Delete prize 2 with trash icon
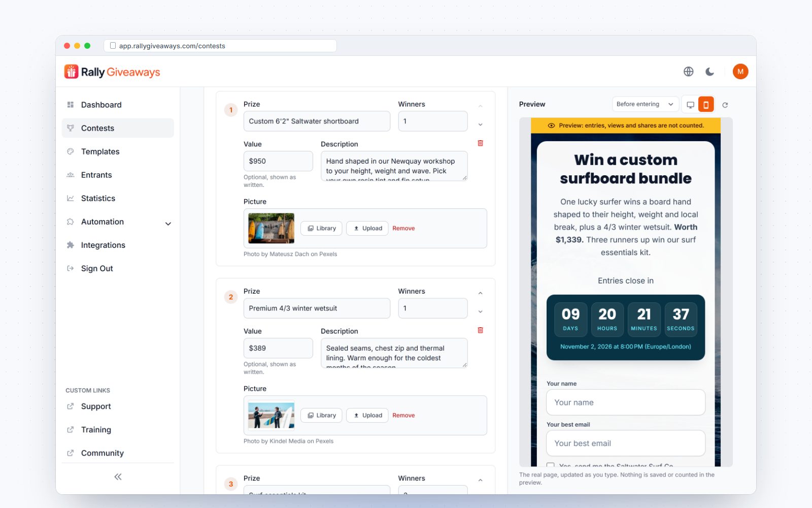Viewport: 812px width, 508px height. click(480, 330)
